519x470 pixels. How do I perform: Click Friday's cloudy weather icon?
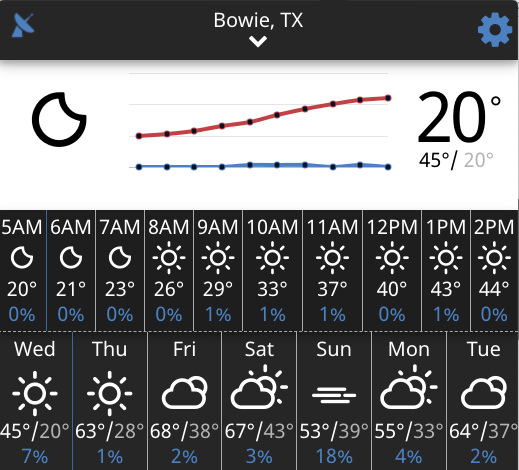[x=185, y=393]
